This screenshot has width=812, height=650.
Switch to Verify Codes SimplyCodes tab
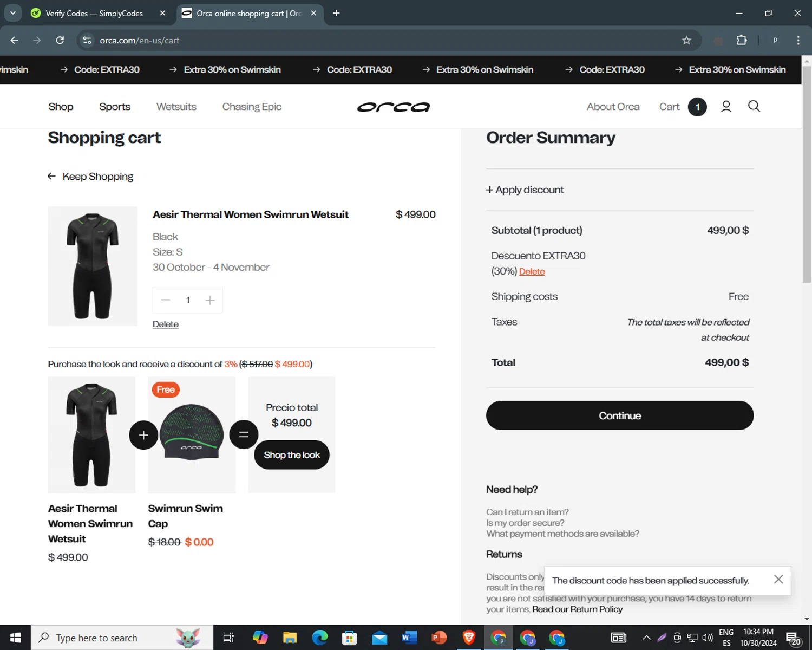(x=94, y=13)
